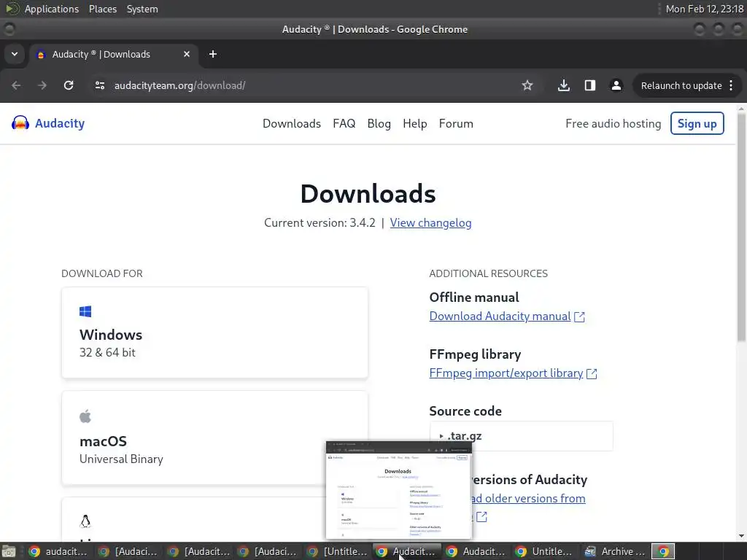Click the clock showing Mon Feb 12, 23:18
747x560 pixels.
coord(704,9)
